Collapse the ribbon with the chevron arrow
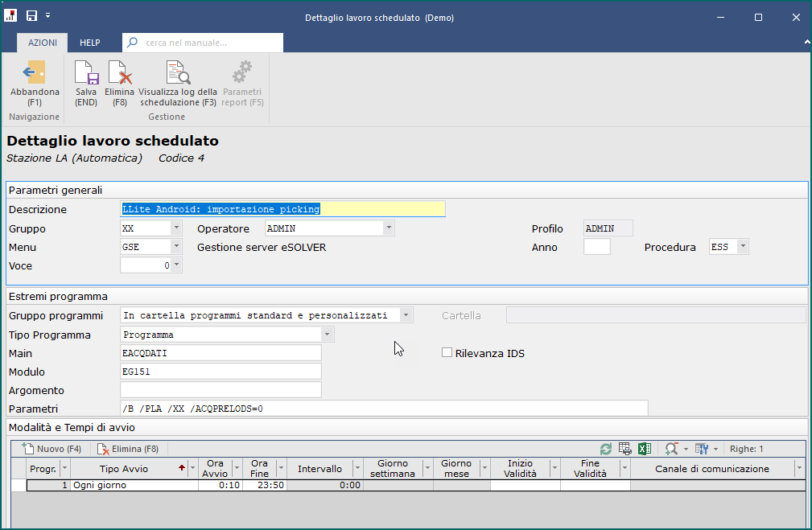 point(807,42)
